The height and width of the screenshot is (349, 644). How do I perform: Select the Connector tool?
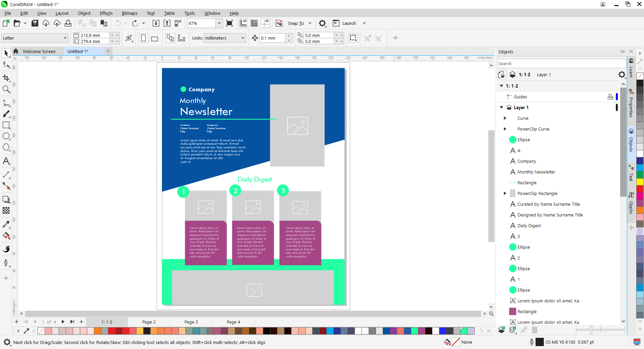(x=6, y=186)
